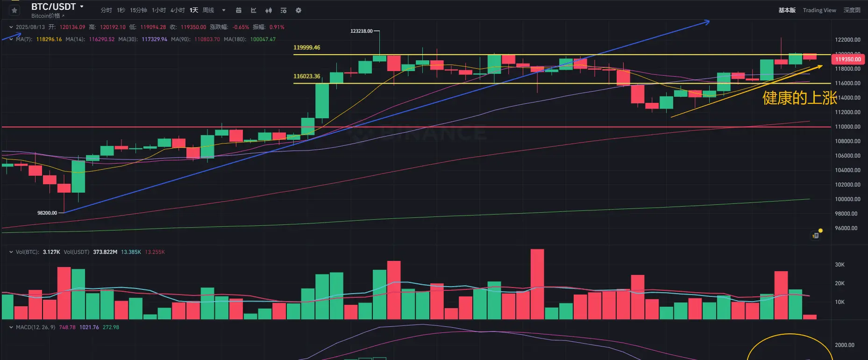
Task: Click MA(14) value 116290.52
Action: (x=101, y=39)
